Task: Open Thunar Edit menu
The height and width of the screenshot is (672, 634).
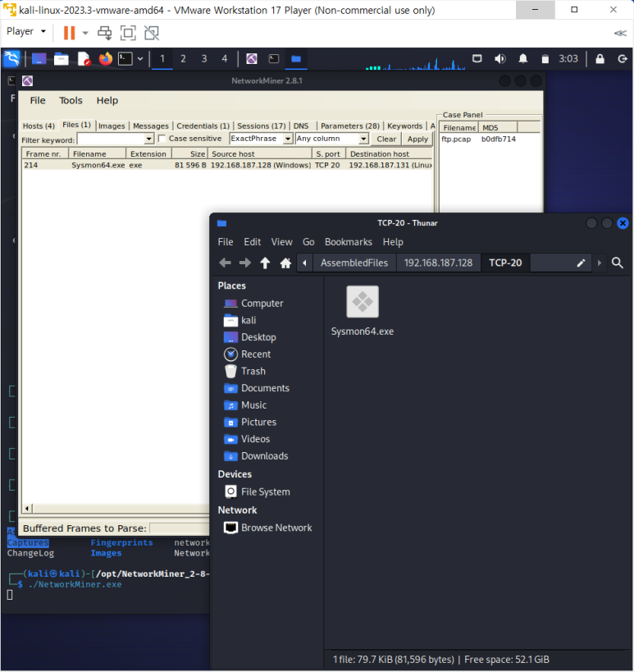Action: coord(253,242)
